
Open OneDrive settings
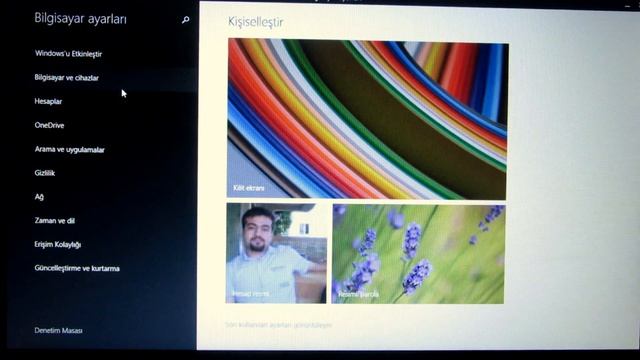coord(49,125)
